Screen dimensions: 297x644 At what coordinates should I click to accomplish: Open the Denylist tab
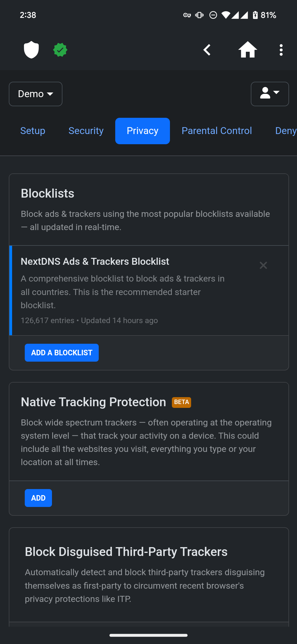coord(285,131)
